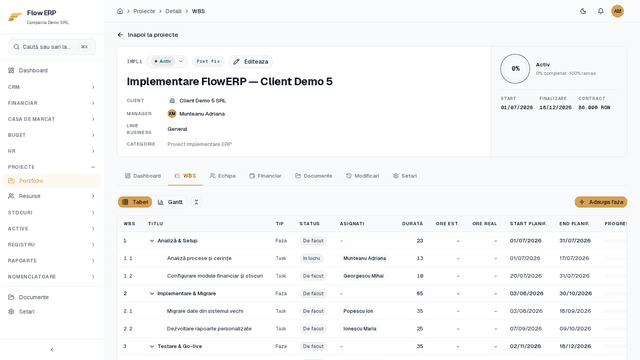
Task: Click the In lucru status badge
Action: [x=311, y=258]
